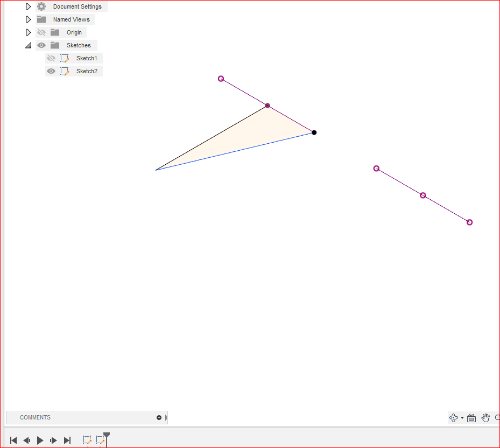
Task: Select the upper endpoint of the separate purple line
Action: 376,169
